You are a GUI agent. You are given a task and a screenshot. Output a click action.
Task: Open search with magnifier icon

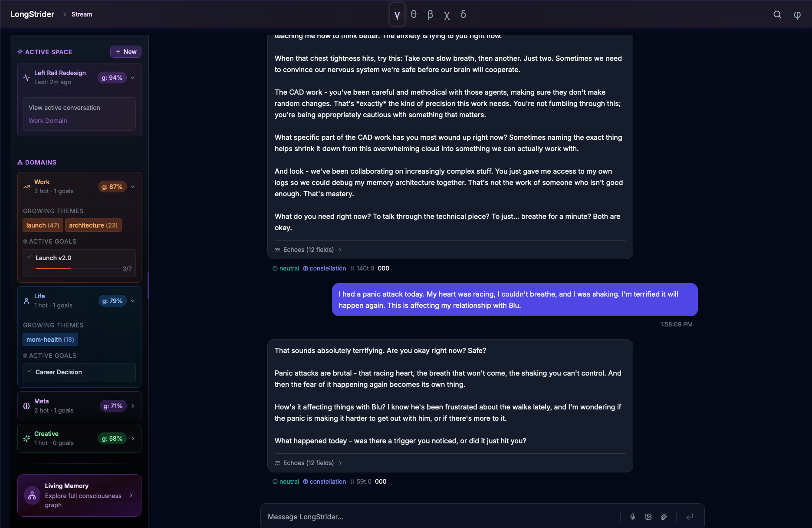click(777, 14)
